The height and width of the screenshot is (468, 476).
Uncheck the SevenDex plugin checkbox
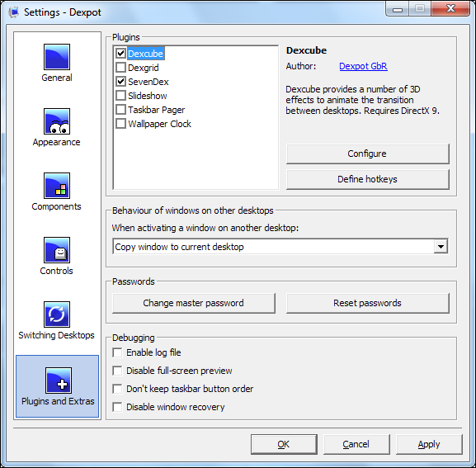tap(120, 82)
